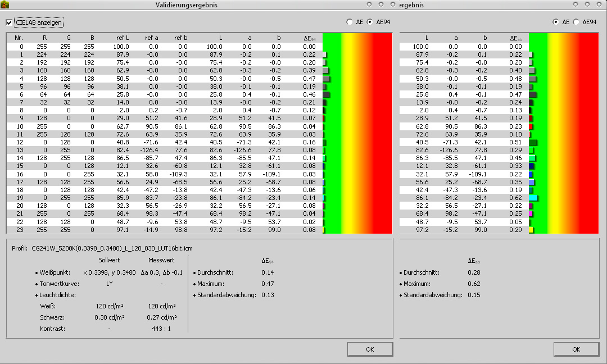Click the ΔE94 column header

(309, 38)
